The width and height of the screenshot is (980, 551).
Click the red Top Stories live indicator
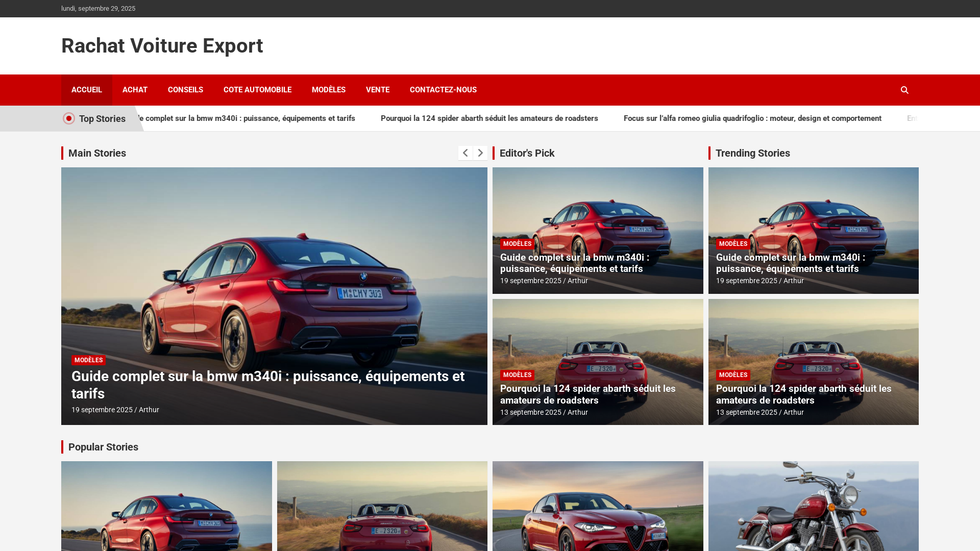[69, 118]
